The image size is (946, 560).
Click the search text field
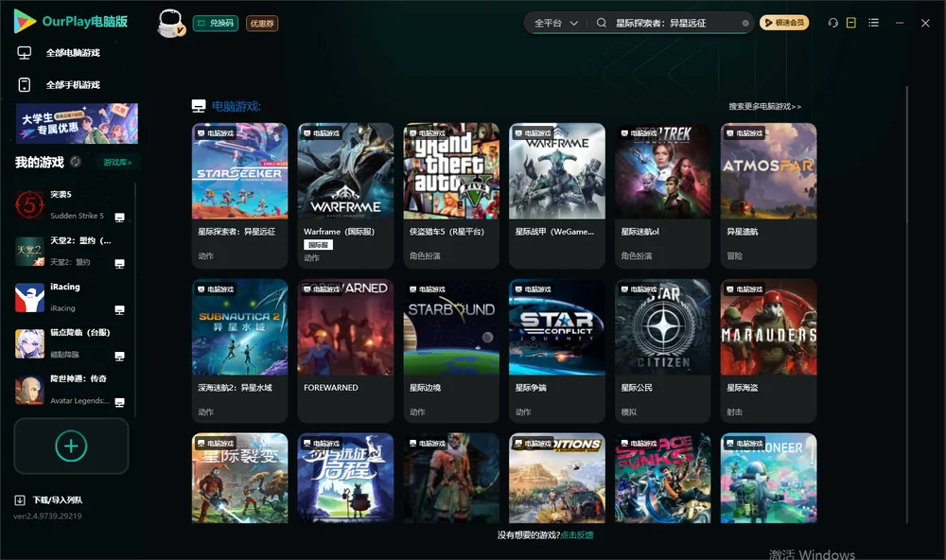coord(675,23)
